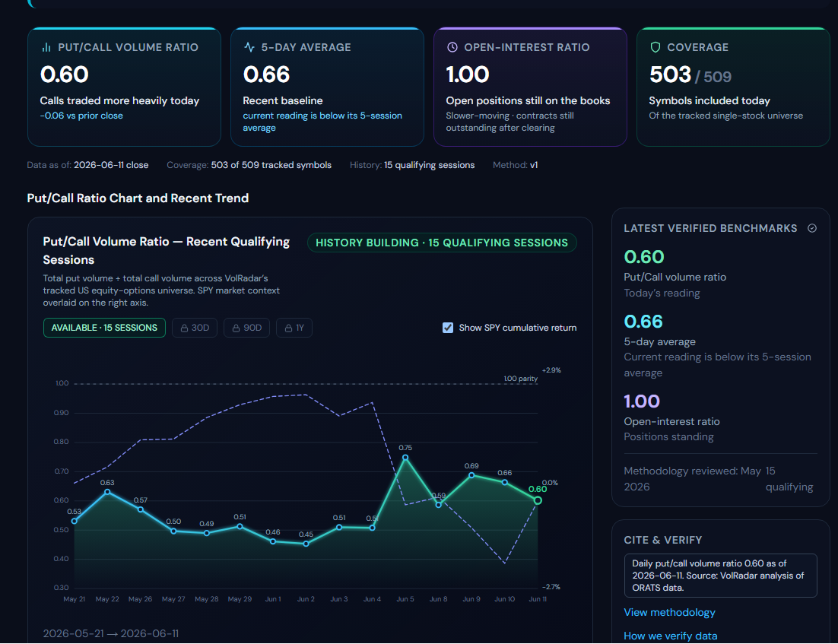Open the View methodology link
The image size is (838, 644).
pyautogui.click(x=669, y=613)
